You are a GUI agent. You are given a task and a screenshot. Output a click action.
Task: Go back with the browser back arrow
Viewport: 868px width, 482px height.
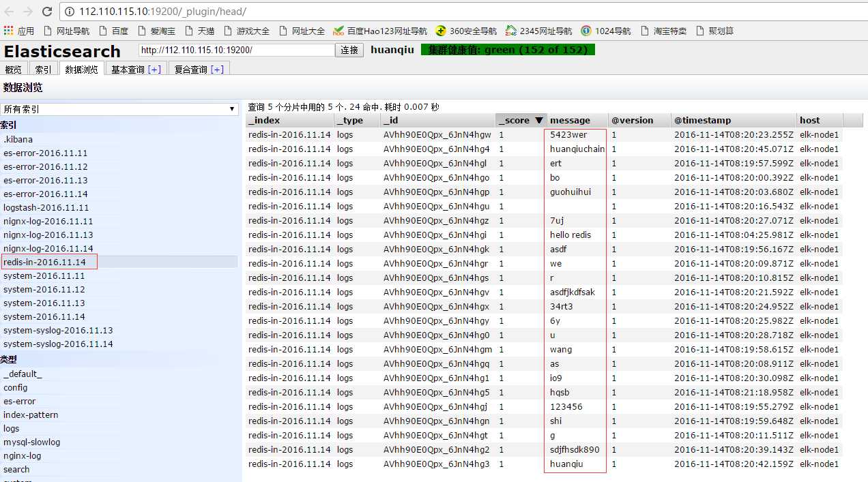pyautogui.click(x=10, y=12)
